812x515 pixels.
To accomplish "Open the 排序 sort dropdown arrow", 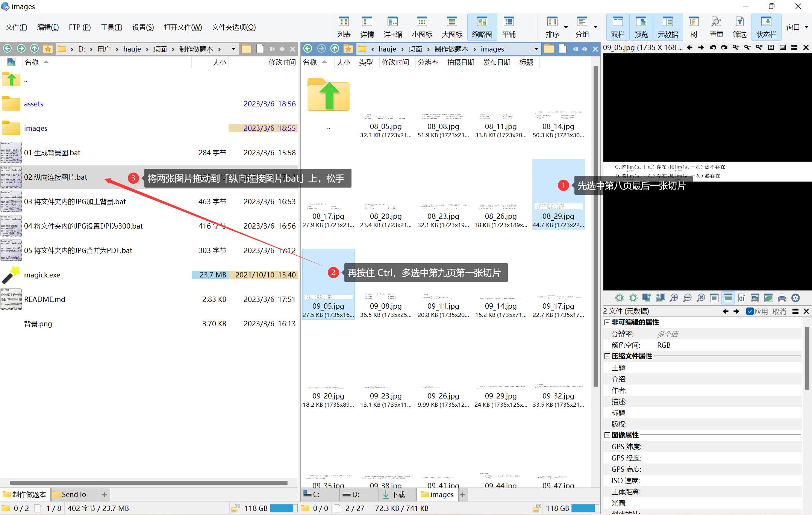I will [x=566, y=27].
